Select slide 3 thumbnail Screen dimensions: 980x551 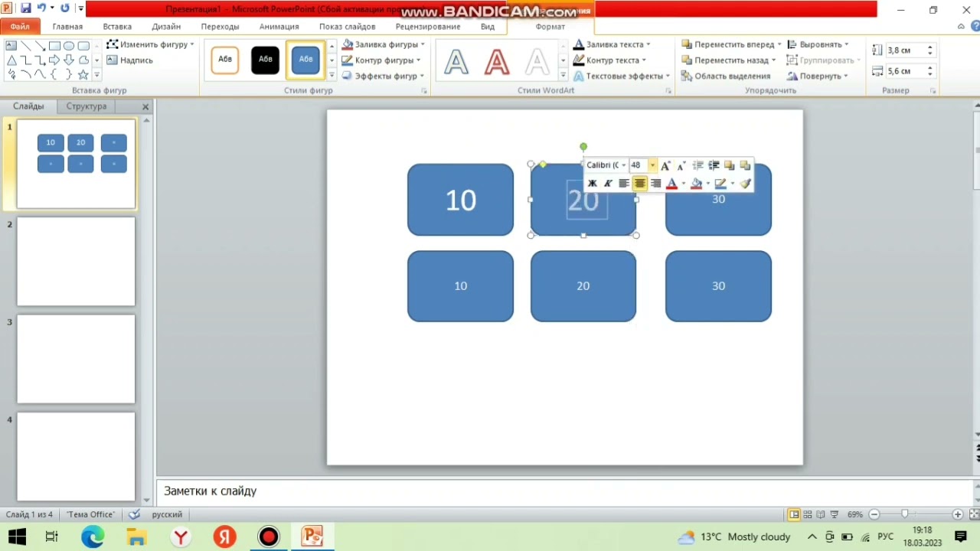(76, 359)
